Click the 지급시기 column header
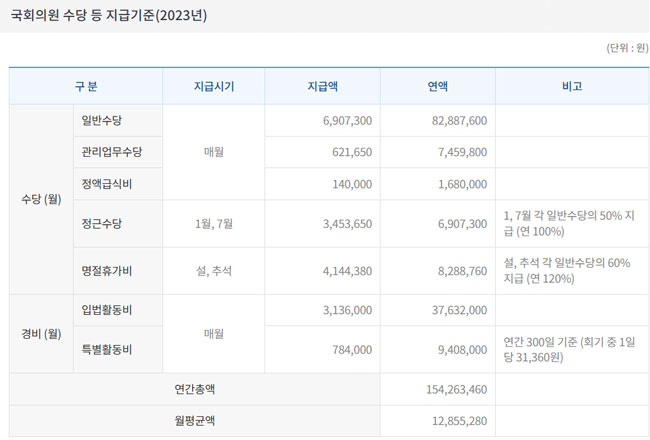650x440 pixels. coord(213,86)
